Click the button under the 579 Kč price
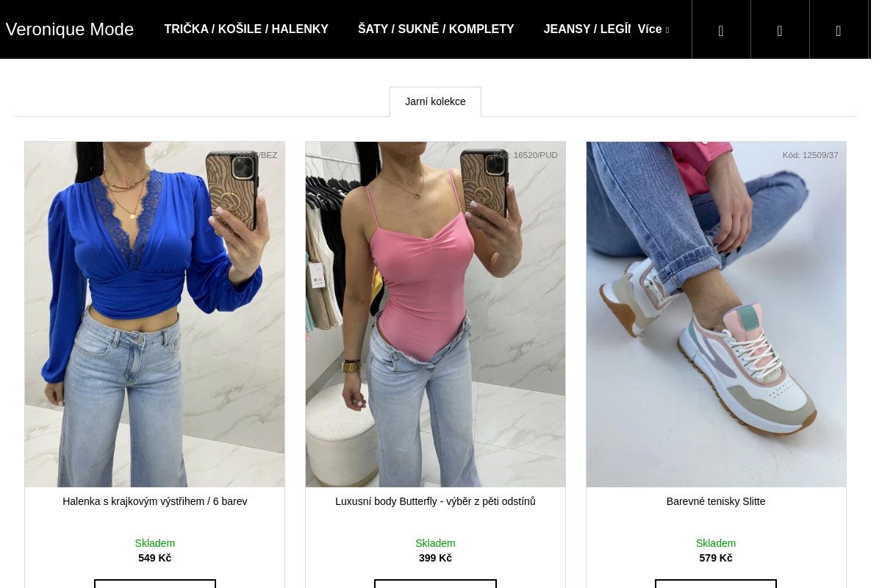 point(716,584)
